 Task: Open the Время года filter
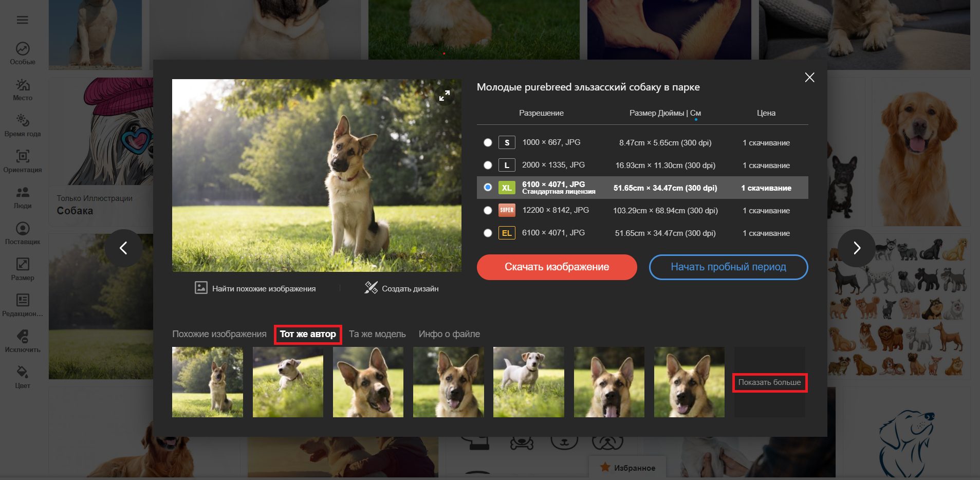23,125
